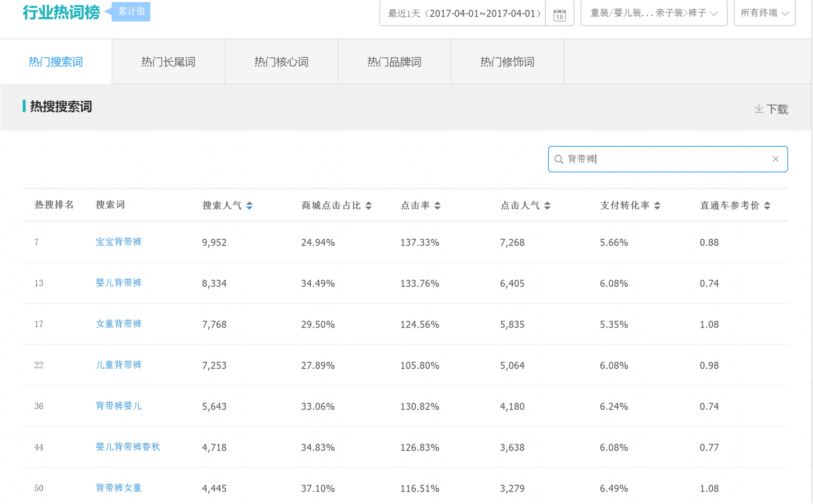Sort by 搜索人气 column arrows
This screenshot has height=504, width=813.
tap(250, 206)
